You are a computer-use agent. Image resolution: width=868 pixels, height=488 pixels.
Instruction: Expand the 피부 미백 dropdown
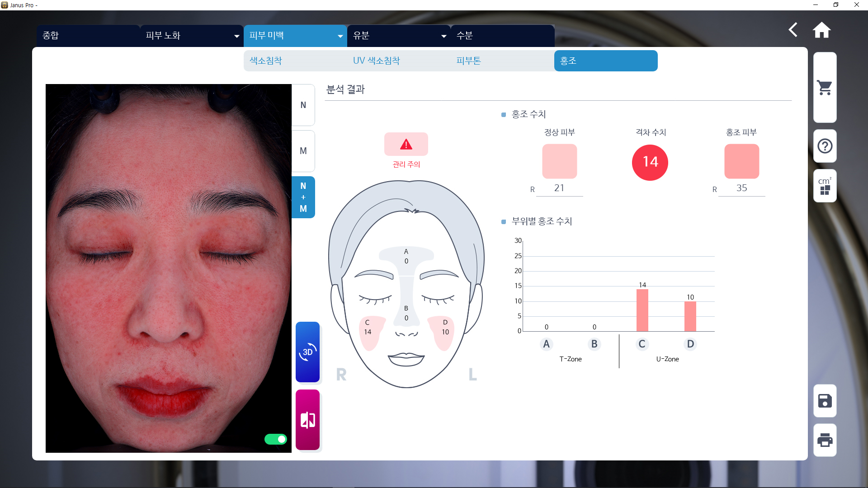click(294, 36)
